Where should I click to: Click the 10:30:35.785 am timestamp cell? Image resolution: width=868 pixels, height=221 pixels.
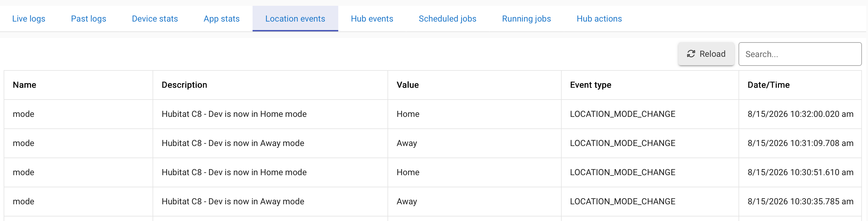pos(800,202)
